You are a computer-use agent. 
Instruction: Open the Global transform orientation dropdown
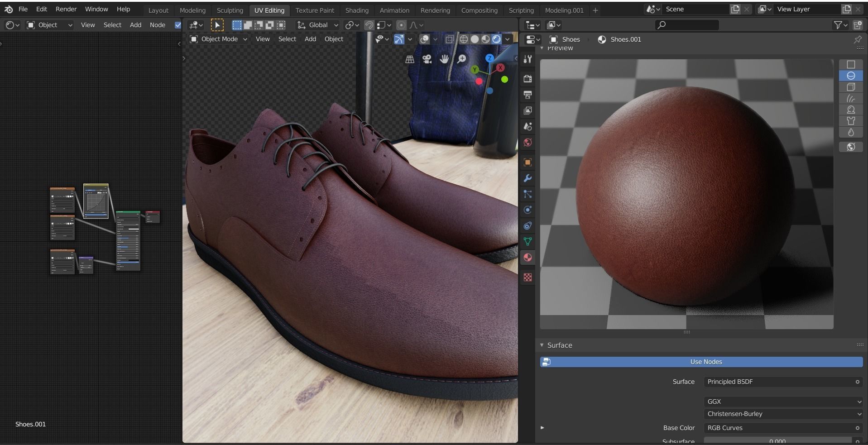(x=317, y=25)
